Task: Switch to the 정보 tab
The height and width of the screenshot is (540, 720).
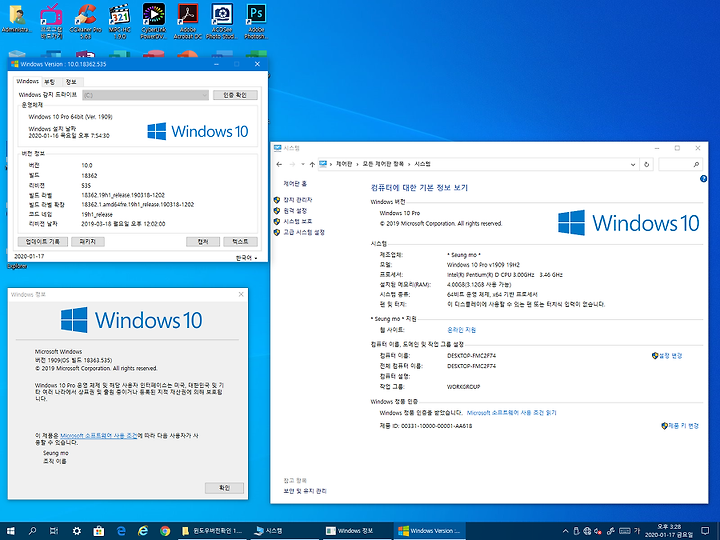Action: (x=71, y=82)
